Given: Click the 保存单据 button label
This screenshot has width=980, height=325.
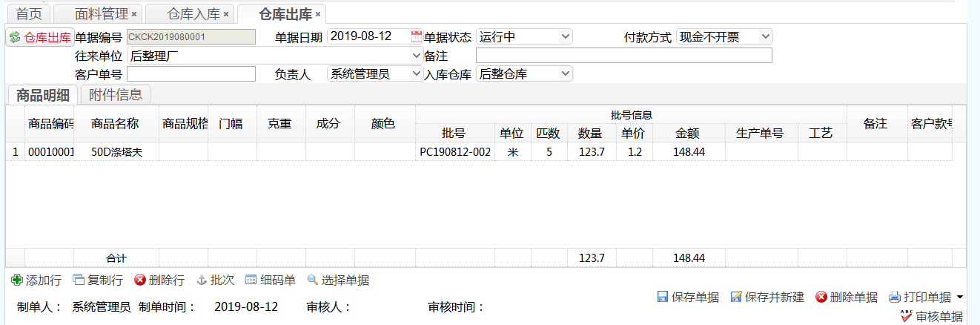Looking at the screenshot, I should [x=695, y=298].
